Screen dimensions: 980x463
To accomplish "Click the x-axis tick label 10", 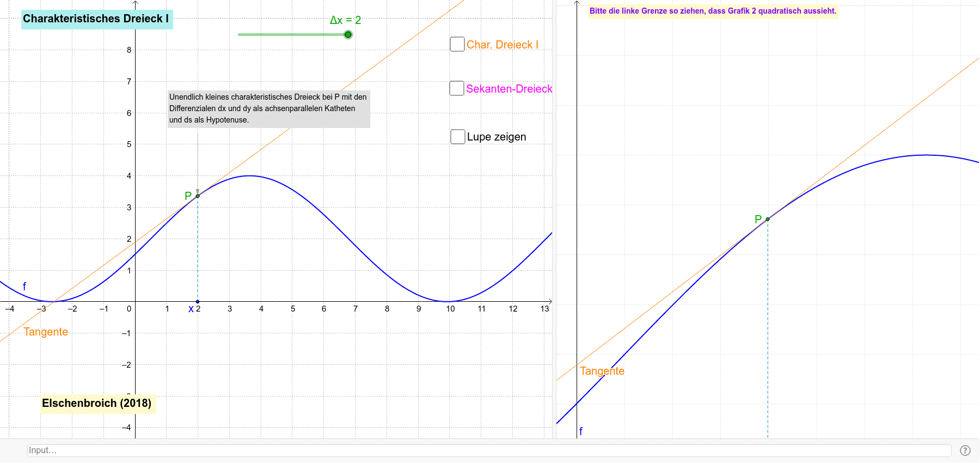I will click(450, 309).
